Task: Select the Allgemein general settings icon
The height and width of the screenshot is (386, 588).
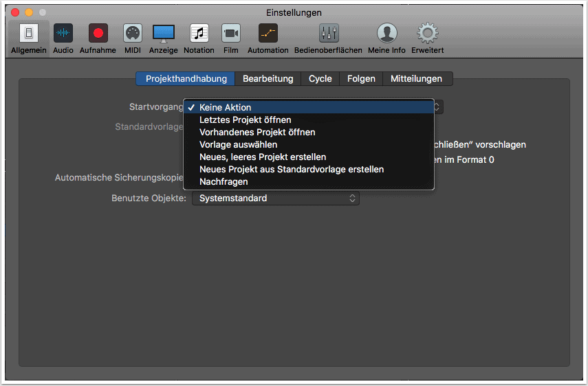Action: tap(28, 38)
